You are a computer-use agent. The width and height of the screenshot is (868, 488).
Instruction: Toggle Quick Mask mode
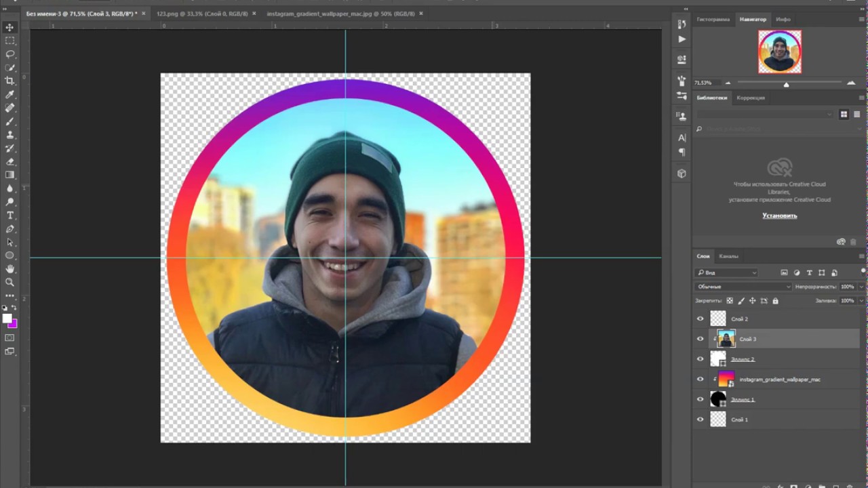[9, 338]
